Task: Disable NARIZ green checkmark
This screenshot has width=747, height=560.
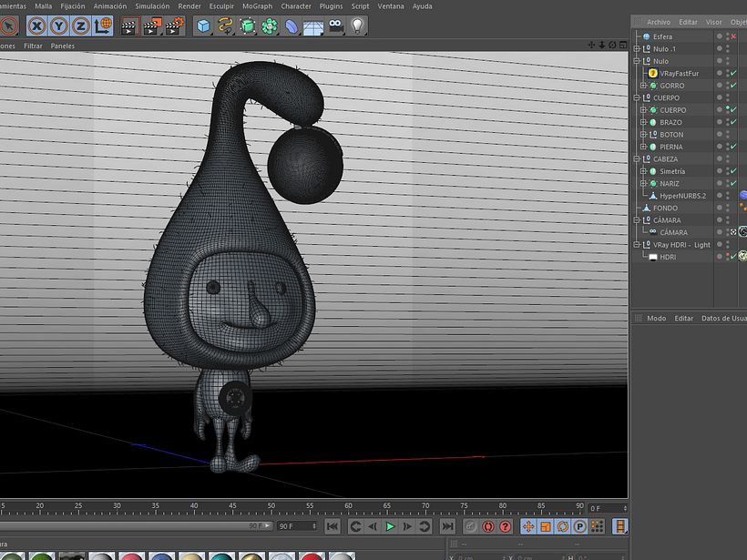Action: point(733,183)
